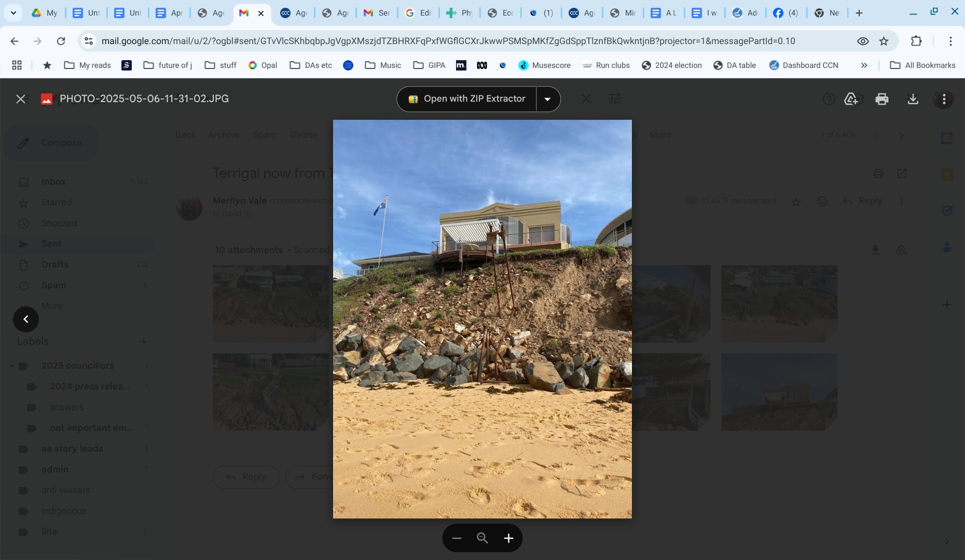965x560 pixels.
Task: Print the photo with printer icon
Action: 882,99
